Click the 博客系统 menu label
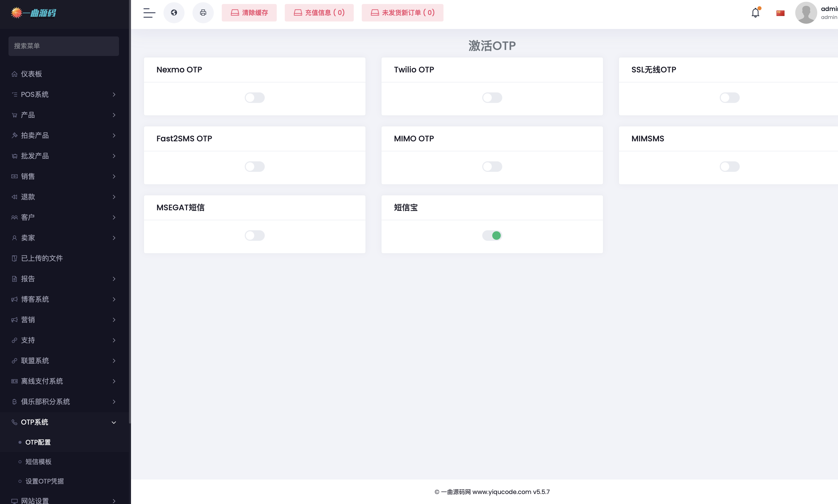Viewport: 838px width, 504px height. coord(35,299)
